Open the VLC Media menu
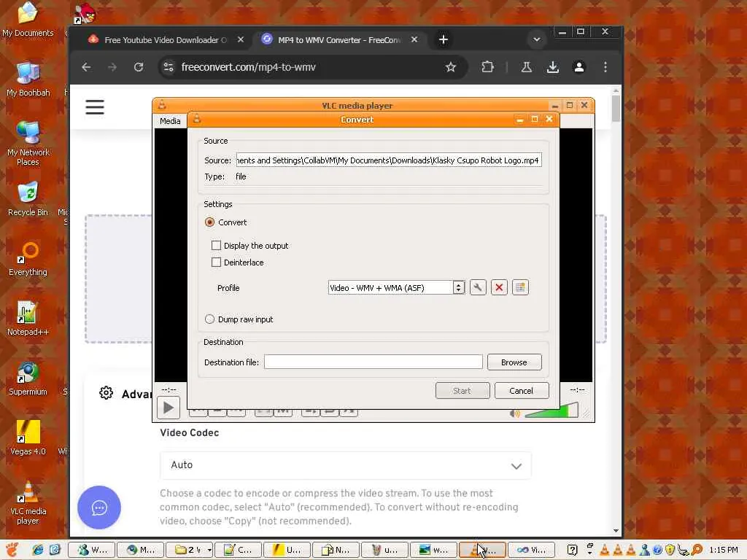This screenshot has width=747, height=560. tap(170, 121)
